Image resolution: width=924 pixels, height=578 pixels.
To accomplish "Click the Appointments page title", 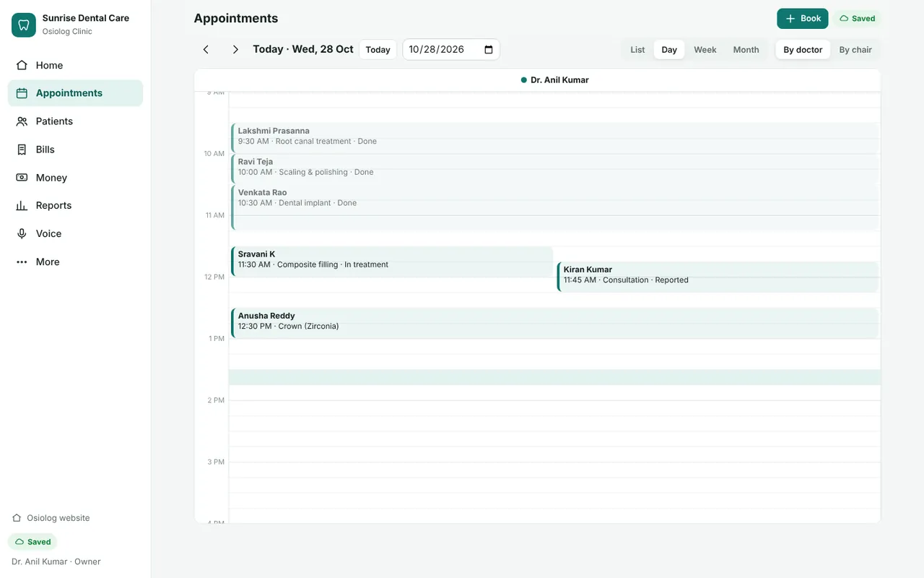I will tap(236, 19).
